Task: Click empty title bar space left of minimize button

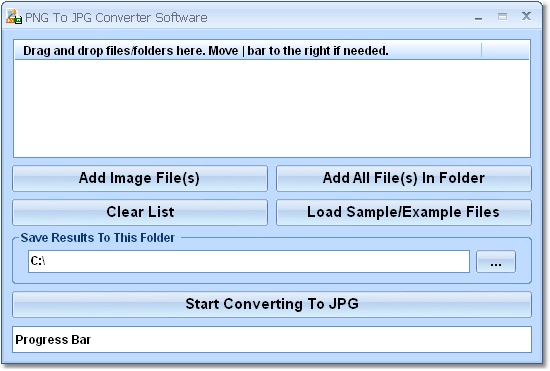Action: pos(337,17)
